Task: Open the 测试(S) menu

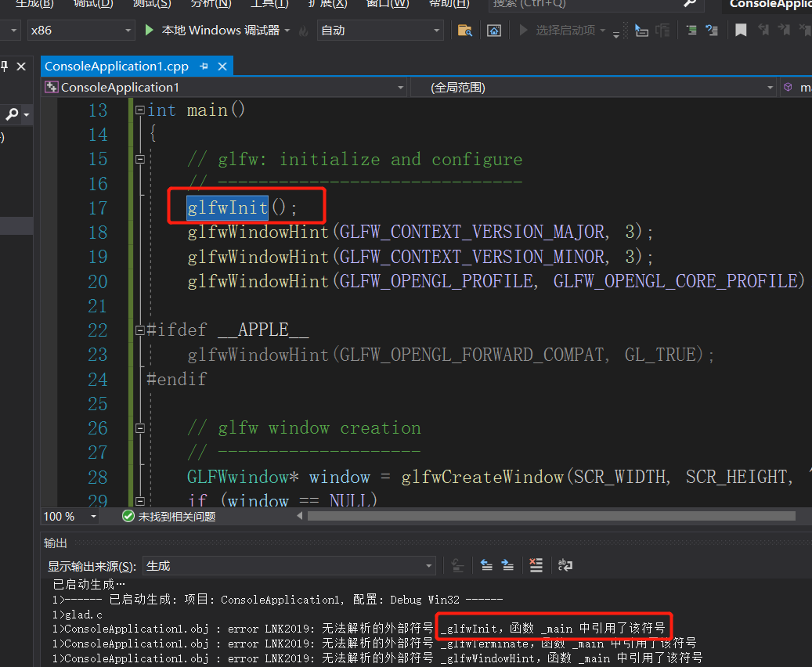Action: (x=152, y=4)
